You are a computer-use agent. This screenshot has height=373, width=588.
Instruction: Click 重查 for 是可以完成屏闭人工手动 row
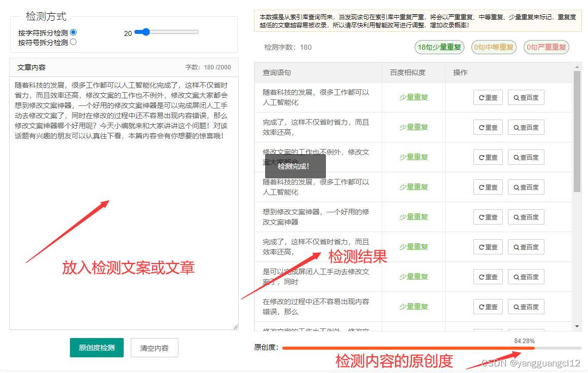pyautogui.click(x=488, y=277)
